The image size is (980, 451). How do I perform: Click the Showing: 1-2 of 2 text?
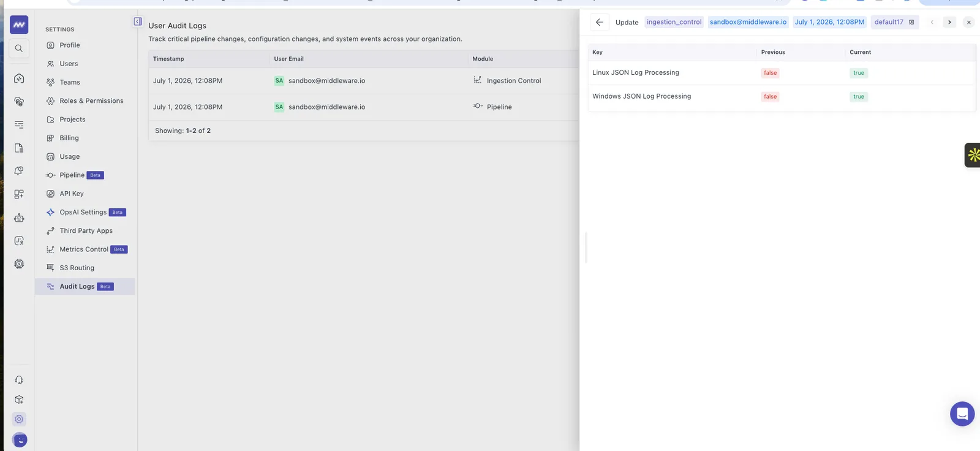click(x=183, y=131)
